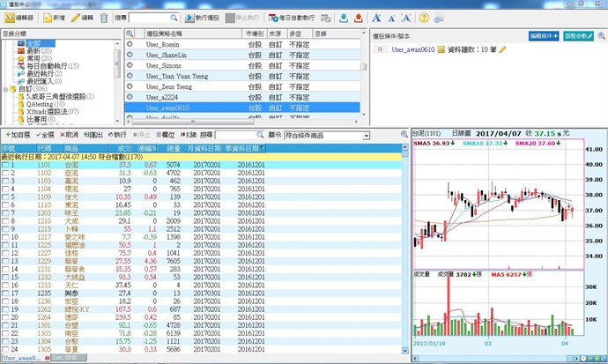Expand the 自訂 folder tree node
The image size is (608, 364).
9,89
